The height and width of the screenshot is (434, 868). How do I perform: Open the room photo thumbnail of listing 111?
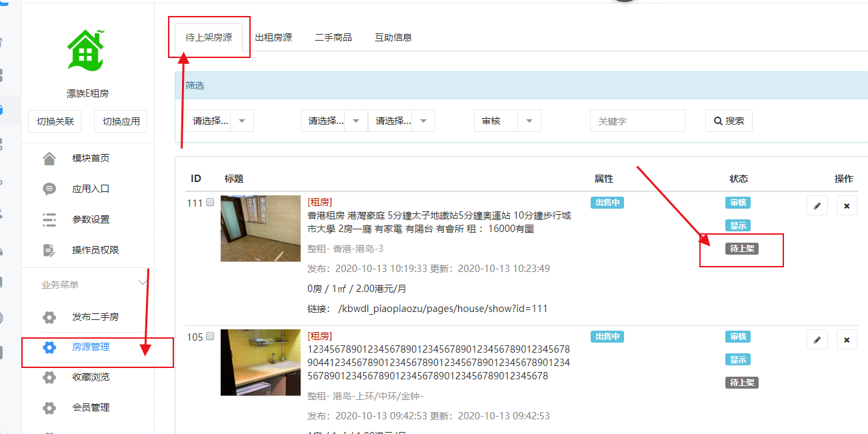point(261,228)
